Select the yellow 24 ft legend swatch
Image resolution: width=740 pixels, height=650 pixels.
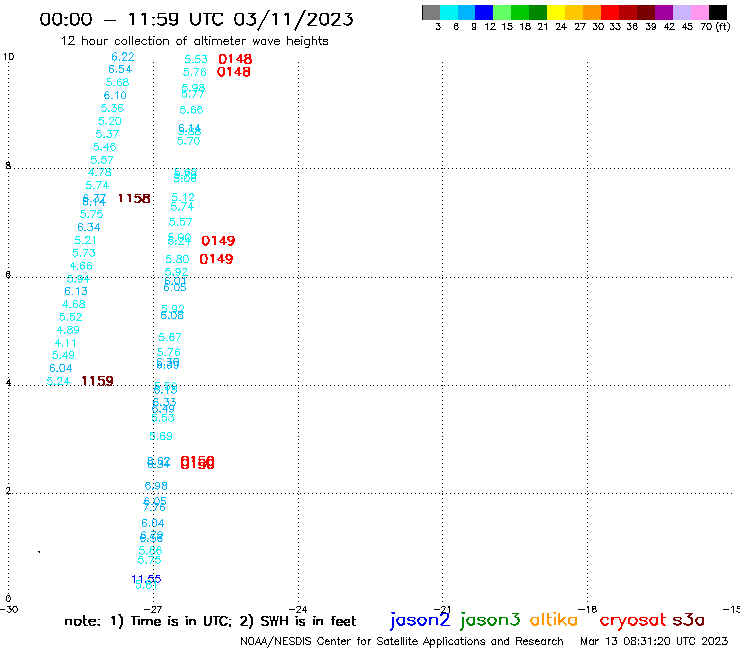tap(556, 12)
